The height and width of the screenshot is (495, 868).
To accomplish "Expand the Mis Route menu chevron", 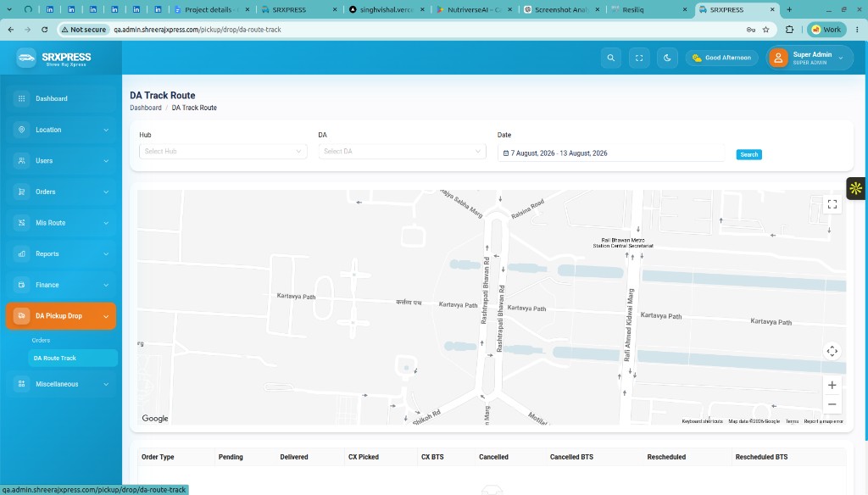I will point(106,223).
